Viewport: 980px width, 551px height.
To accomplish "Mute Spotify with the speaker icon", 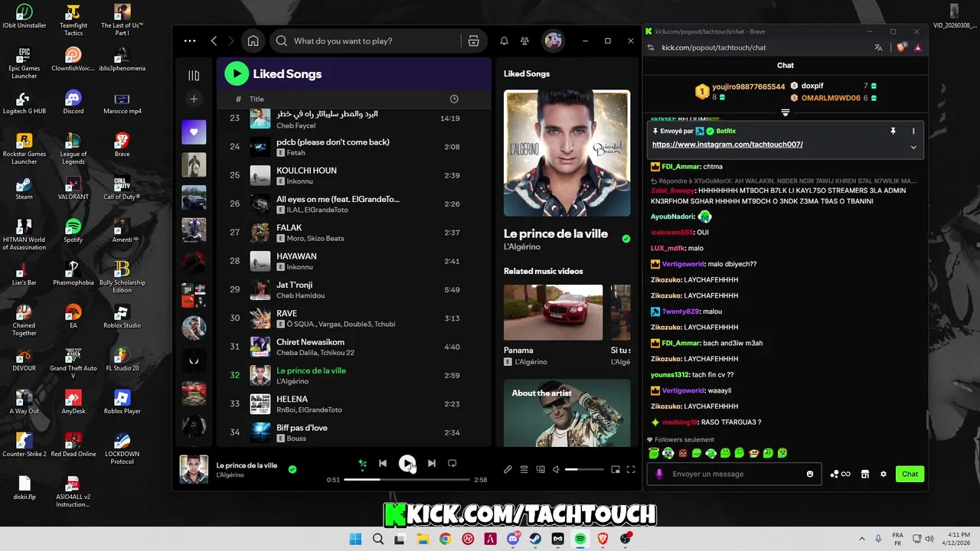I will coord(557,469).
